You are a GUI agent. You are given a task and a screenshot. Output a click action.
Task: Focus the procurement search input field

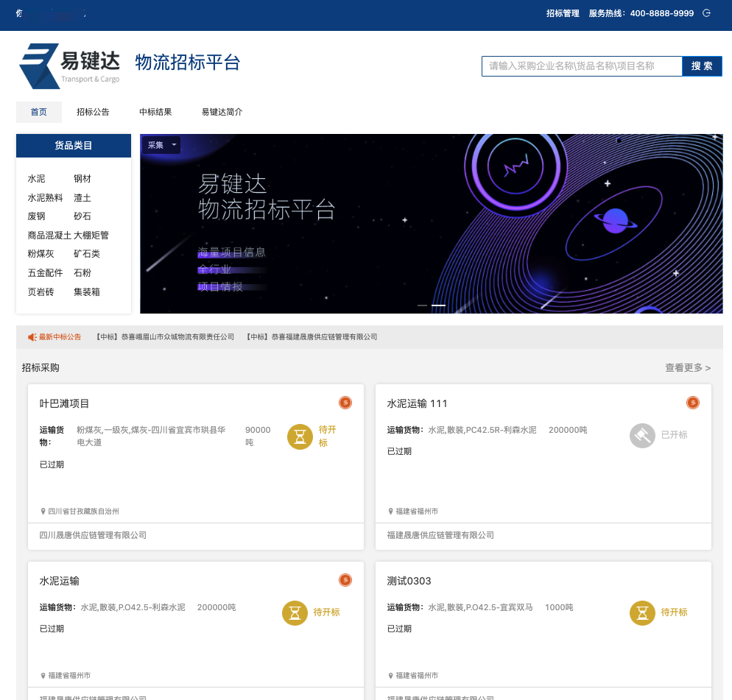click(581, 66)
